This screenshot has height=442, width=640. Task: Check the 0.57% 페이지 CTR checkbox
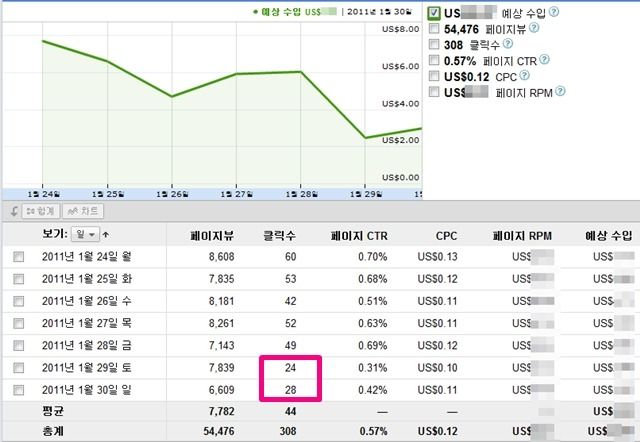coord(434,60)
